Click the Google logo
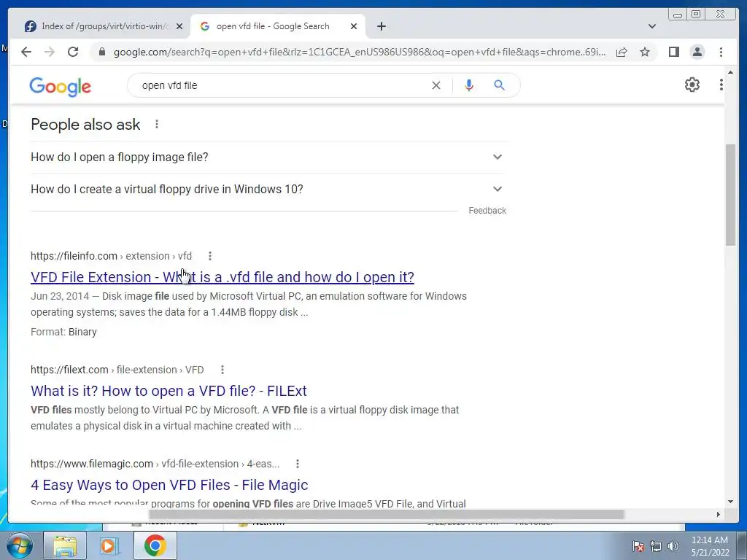 (60, 87)
